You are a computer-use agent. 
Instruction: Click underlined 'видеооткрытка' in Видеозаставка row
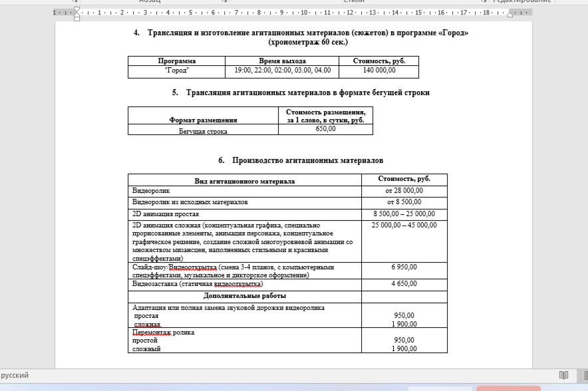point(237,284)
